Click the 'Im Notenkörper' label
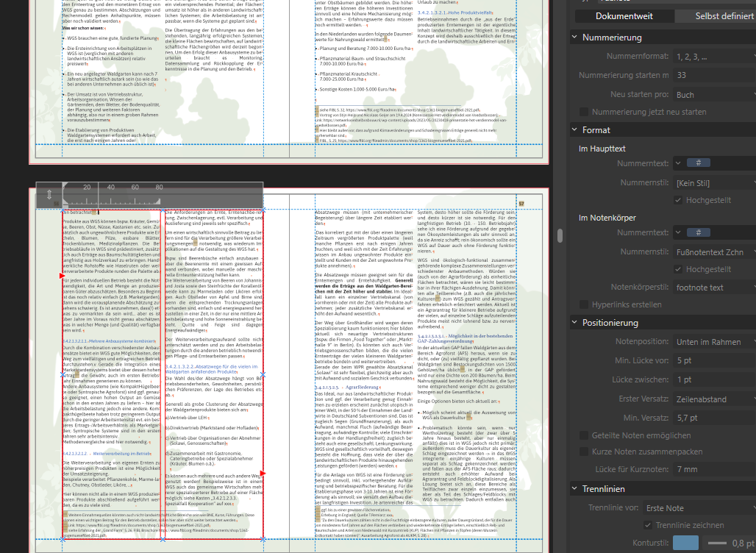Screen dimensions: 756x553 [x=607, y=218]
